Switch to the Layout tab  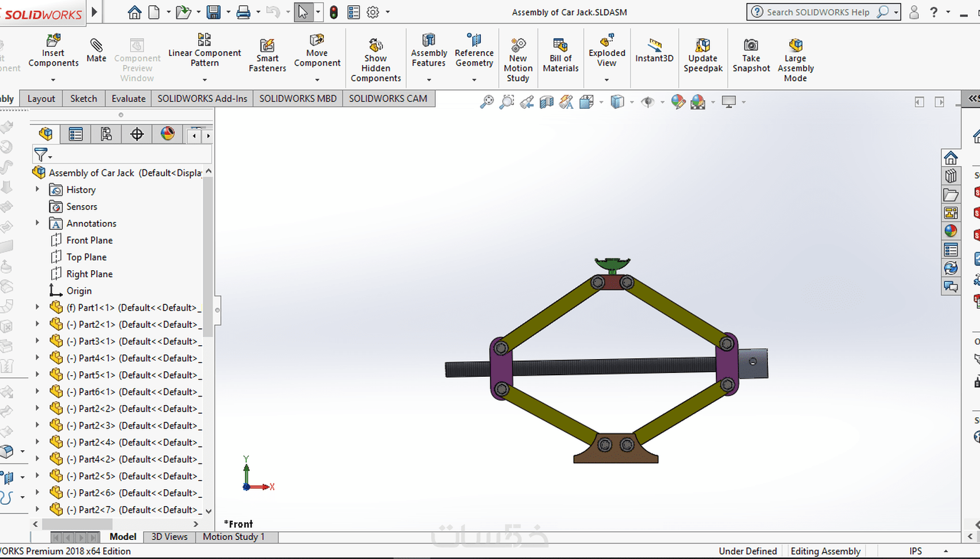click(x=42, y=99)
